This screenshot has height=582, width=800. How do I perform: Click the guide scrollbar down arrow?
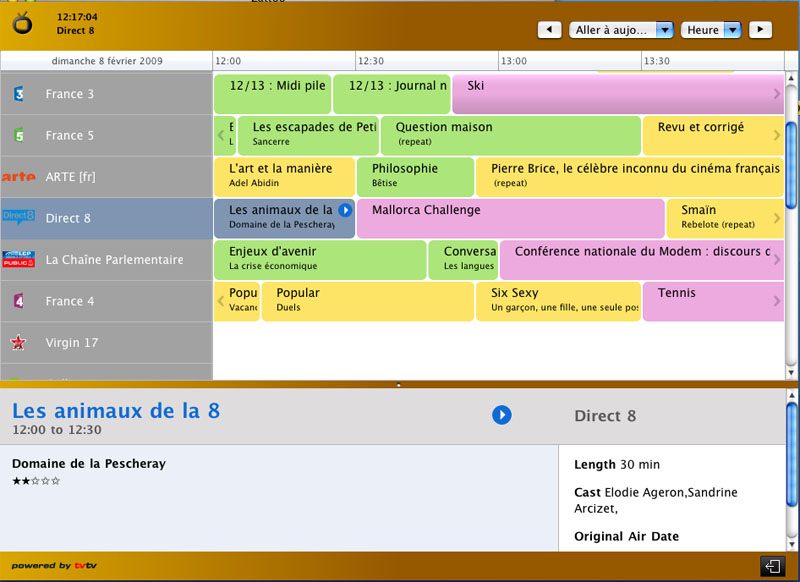pyautogui.click(x=791, y=373)
